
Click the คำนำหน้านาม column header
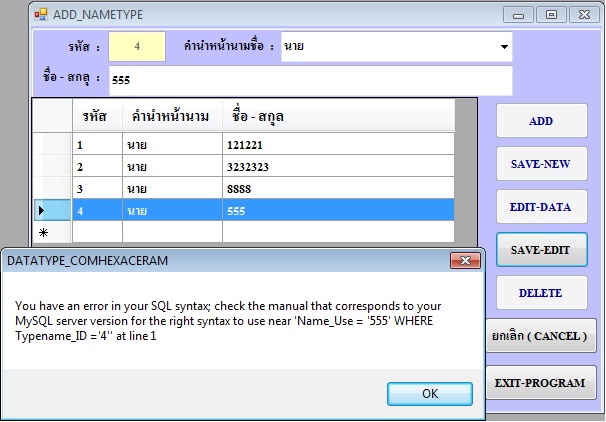[x=172, y=117]
